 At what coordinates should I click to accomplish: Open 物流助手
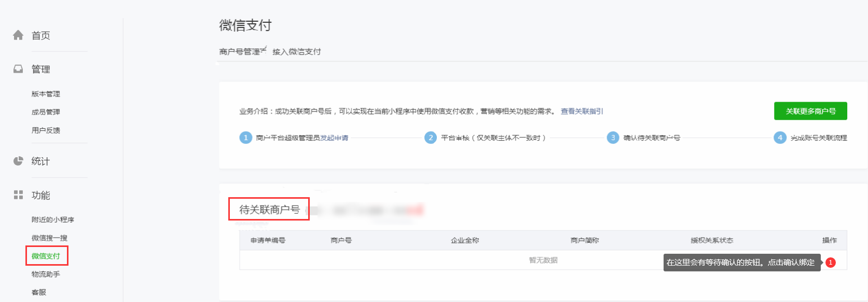coord(46,274)
